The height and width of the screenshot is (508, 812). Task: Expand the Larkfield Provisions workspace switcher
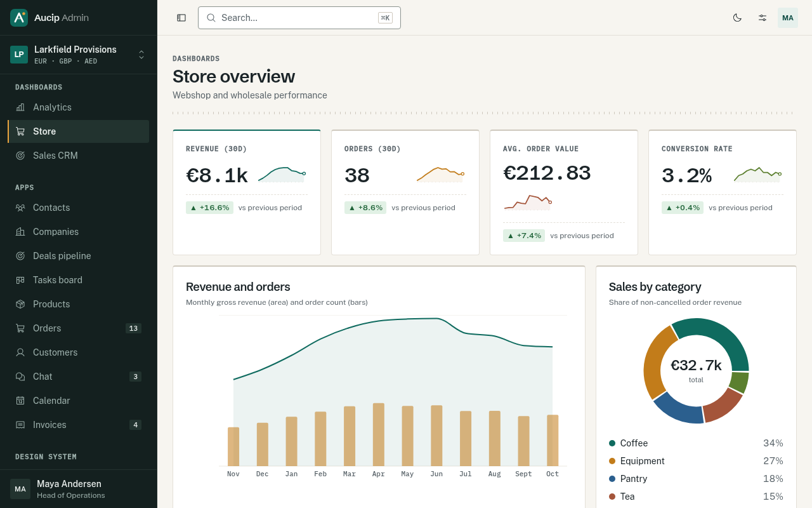click(x=79, y=55)
